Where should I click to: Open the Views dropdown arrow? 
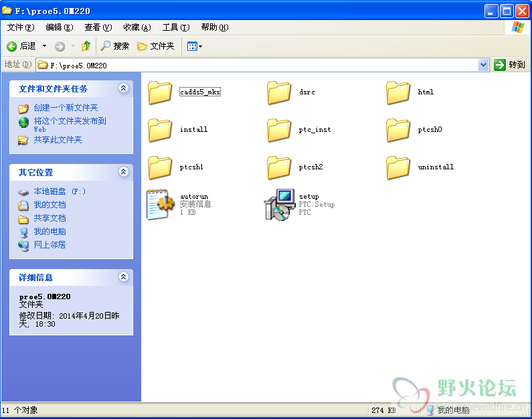[201, 46]
